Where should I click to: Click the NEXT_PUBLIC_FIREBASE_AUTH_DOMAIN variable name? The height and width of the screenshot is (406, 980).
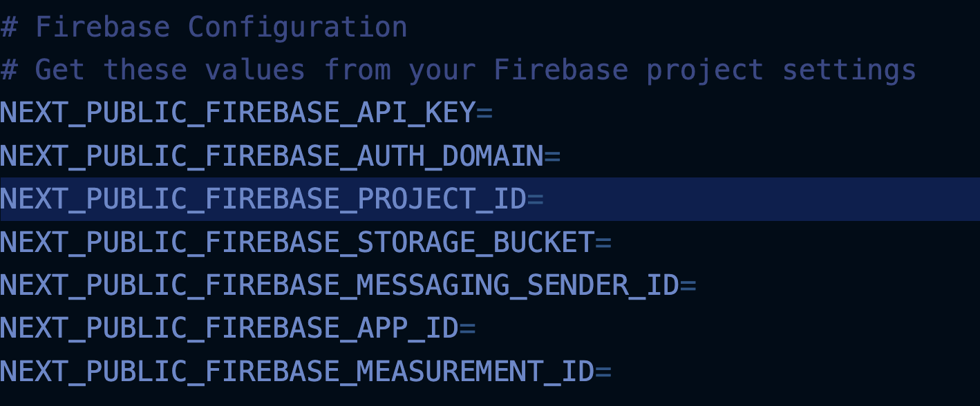coord(272,157)
